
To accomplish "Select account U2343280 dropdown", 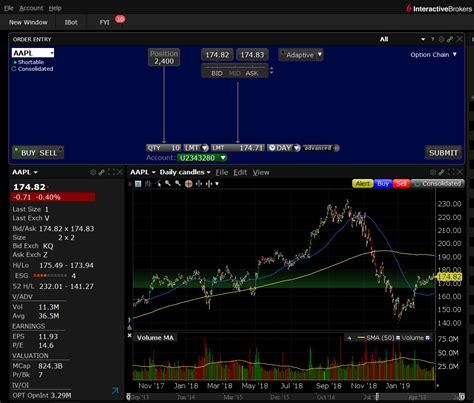I will 202,158.
